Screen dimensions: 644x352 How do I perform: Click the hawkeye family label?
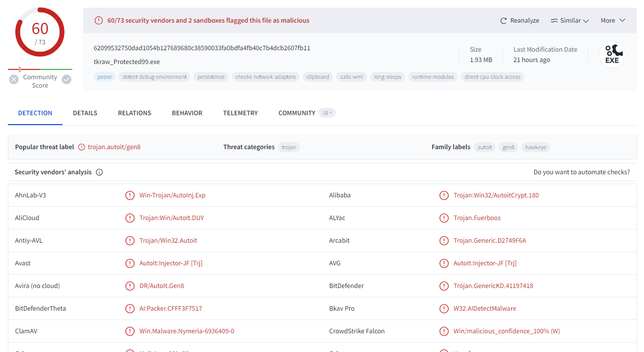(x=535, y=147)
